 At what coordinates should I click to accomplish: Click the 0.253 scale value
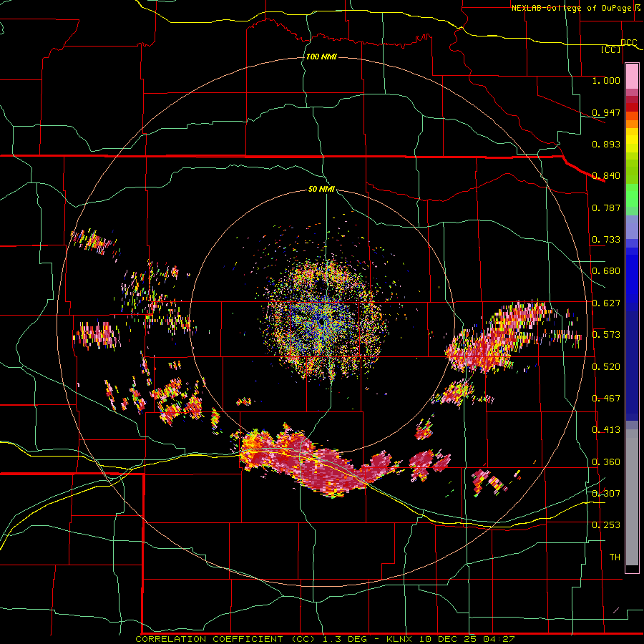(x=606, y=525)
